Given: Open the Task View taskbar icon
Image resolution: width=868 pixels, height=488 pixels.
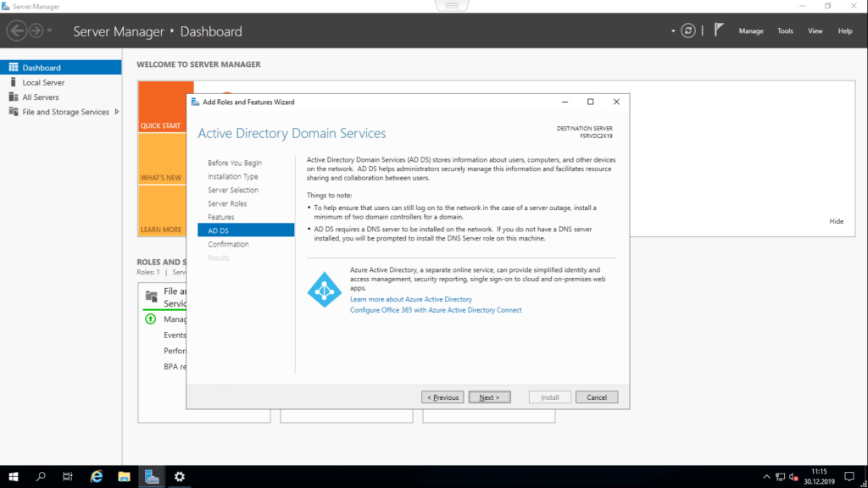Looking at the screenshot, I should tap(68, 476).
